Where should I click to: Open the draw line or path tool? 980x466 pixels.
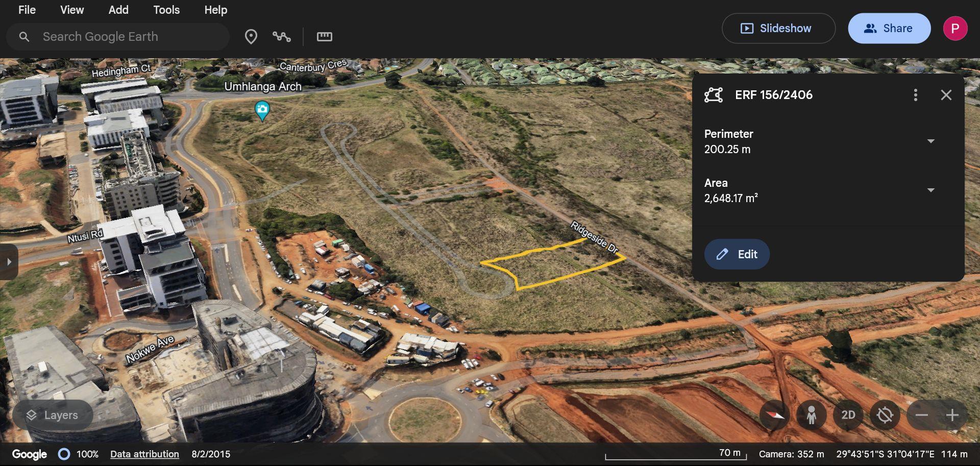(x=282, y=36)
